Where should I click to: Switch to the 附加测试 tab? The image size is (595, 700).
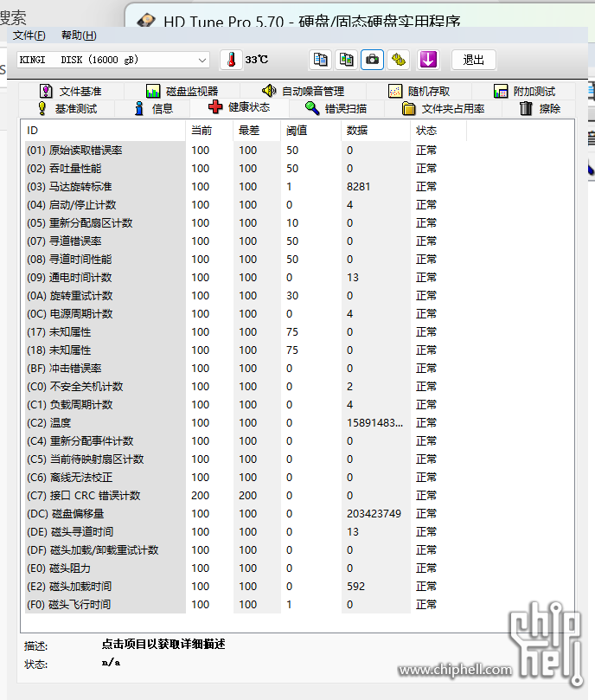point(524,91)
